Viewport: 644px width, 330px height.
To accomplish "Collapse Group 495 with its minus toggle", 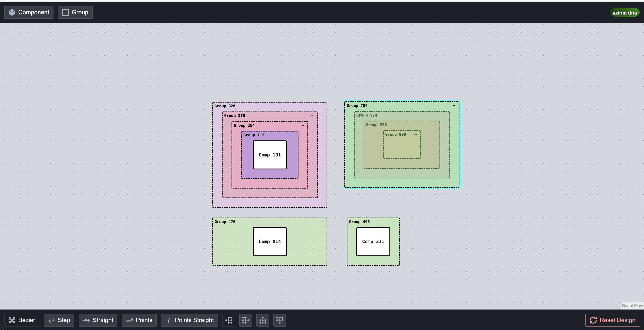I will point(394,221).
